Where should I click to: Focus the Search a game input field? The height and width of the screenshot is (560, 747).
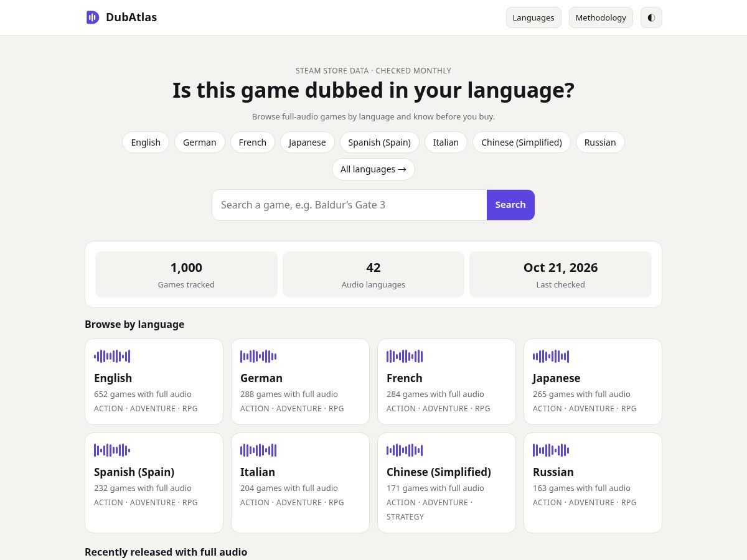point(349,205)
